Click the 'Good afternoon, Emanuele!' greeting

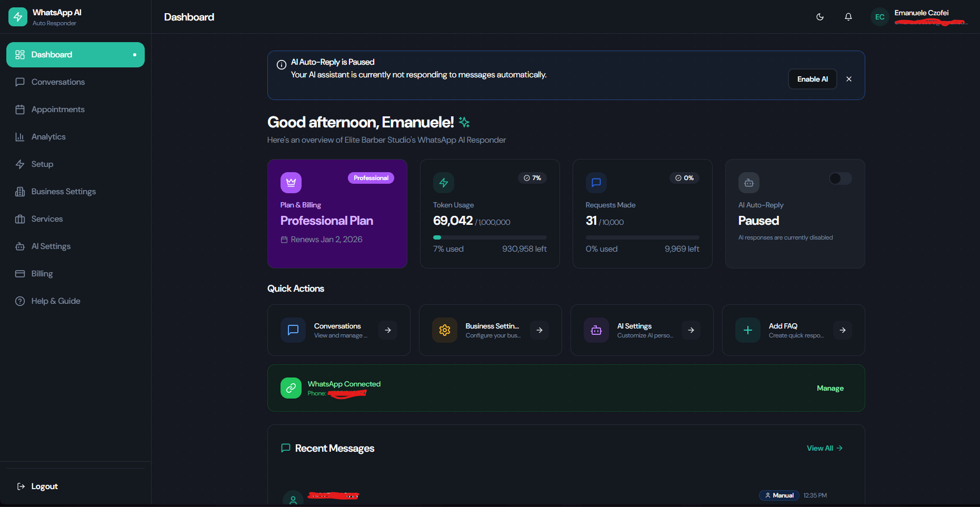tap(361, 122)
